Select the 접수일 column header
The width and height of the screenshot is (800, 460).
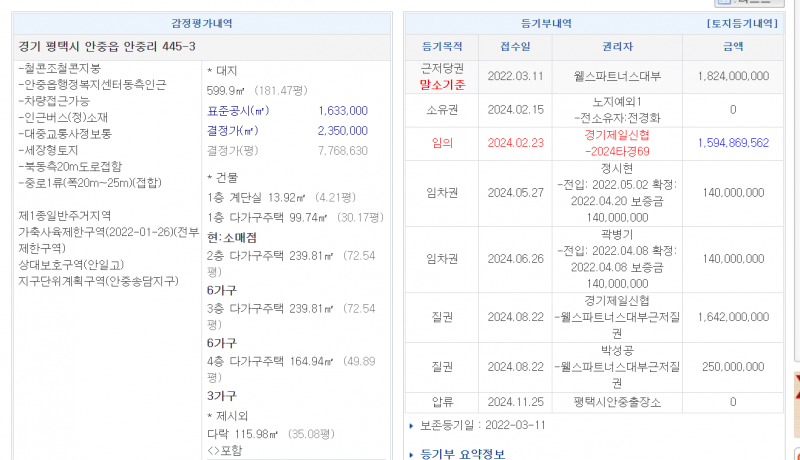click(515, 46)
